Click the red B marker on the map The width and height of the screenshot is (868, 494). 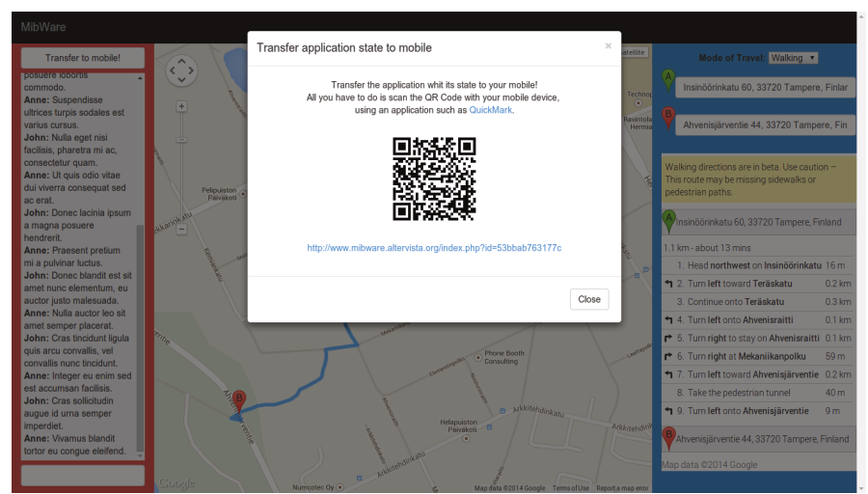(x=239, y=399)
